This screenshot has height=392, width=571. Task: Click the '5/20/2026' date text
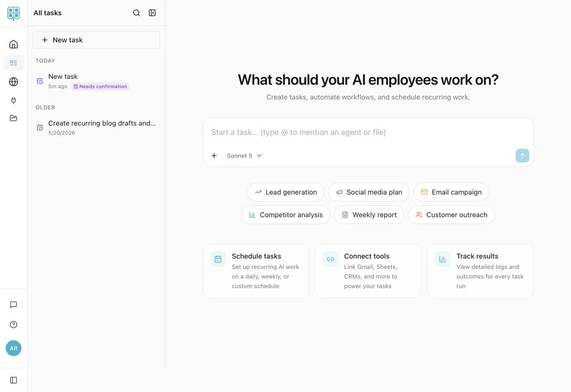tap(62, 133)
